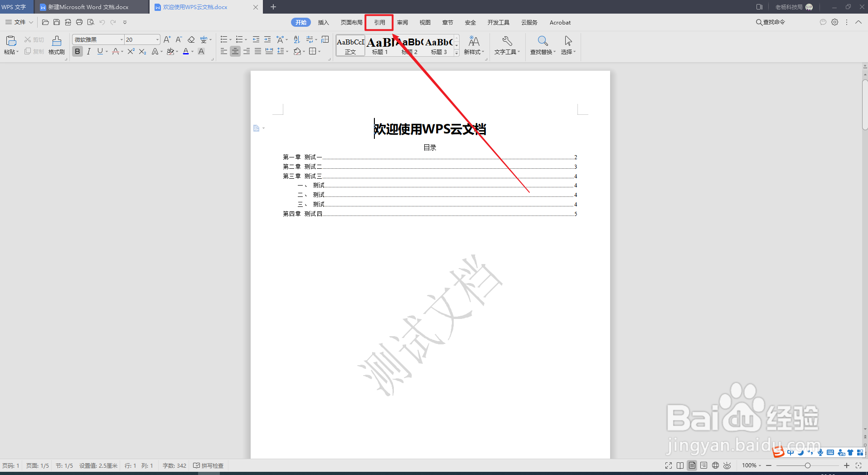Apply subscript with the X₂ icon

tap(142, 51)
